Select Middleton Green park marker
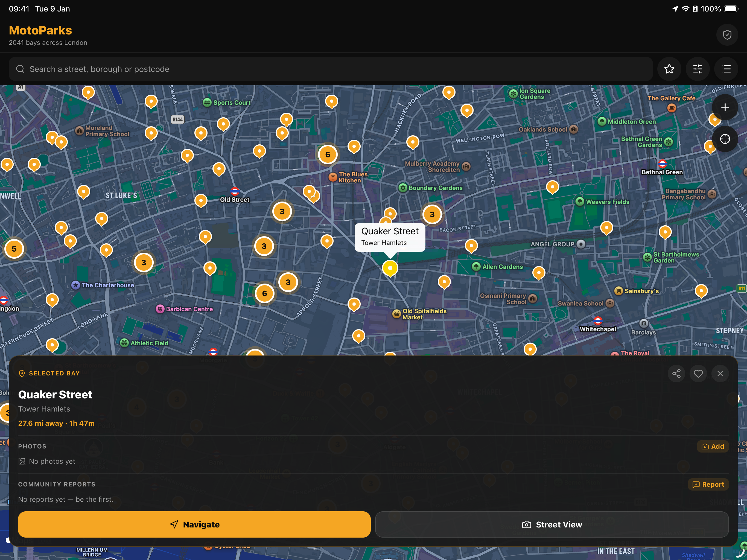Viewport: 747px width, 560px height. tap(602, 122)
